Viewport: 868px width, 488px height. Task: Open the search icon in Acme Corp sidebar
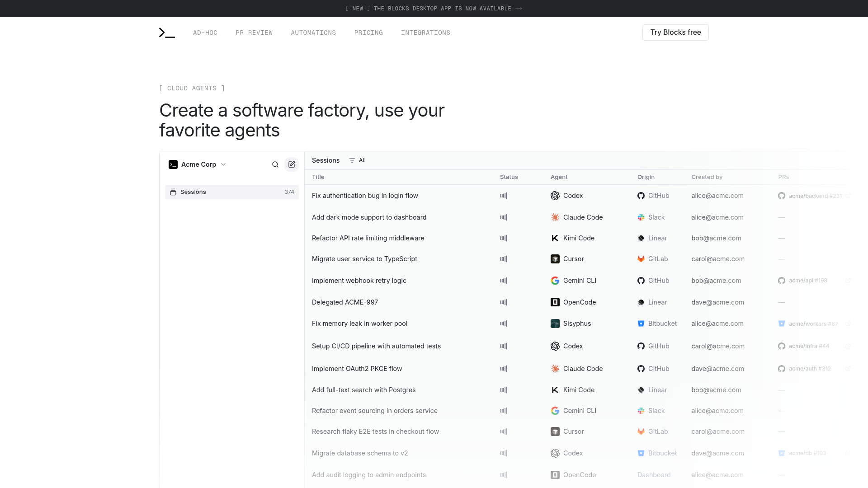coord(275,164)
